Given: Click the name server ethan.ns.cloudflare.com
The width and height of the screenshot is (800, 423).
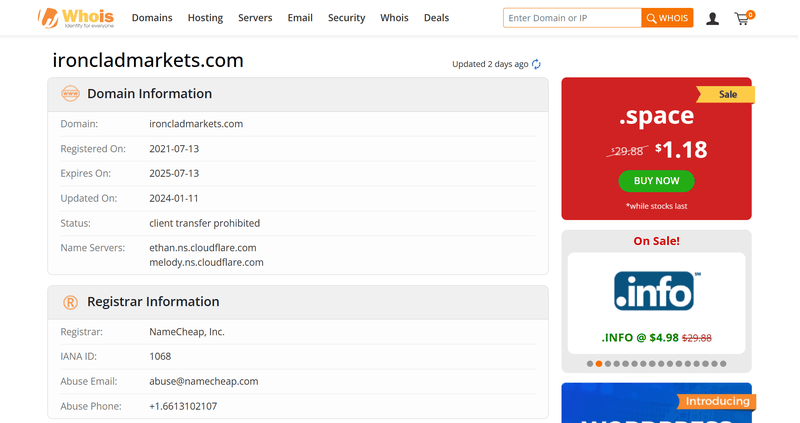Looking at the screenshot, I should coord(203,248).
